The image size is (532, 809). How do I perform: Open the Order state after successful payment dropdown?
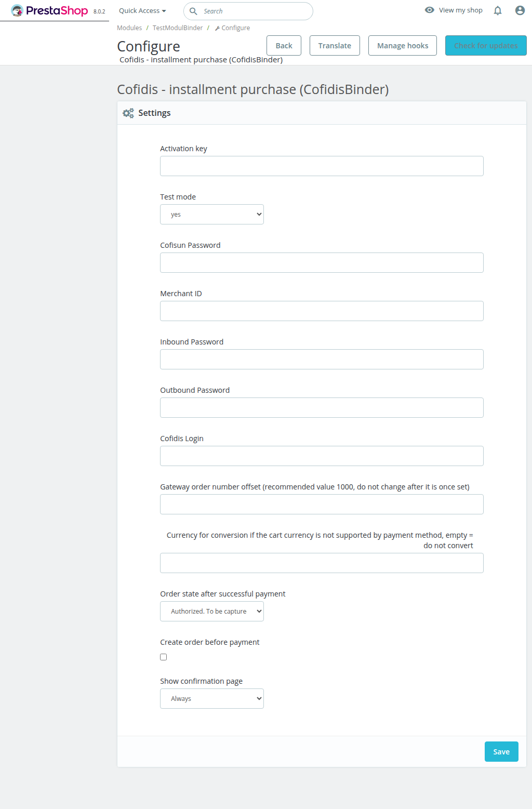[211, 611]
